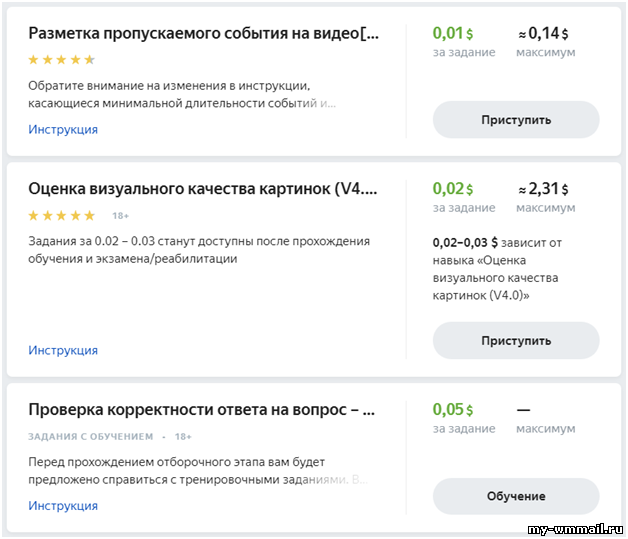
Task: Click star rating of picture quality task
Action: (x=61, y=216)
